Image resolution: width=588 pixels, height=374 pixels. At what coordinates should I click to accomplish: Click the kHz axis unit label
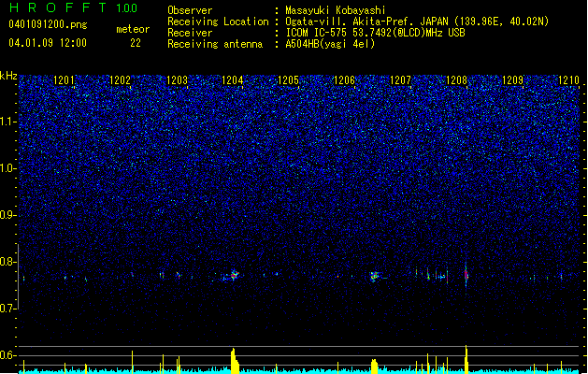[8, 76]
